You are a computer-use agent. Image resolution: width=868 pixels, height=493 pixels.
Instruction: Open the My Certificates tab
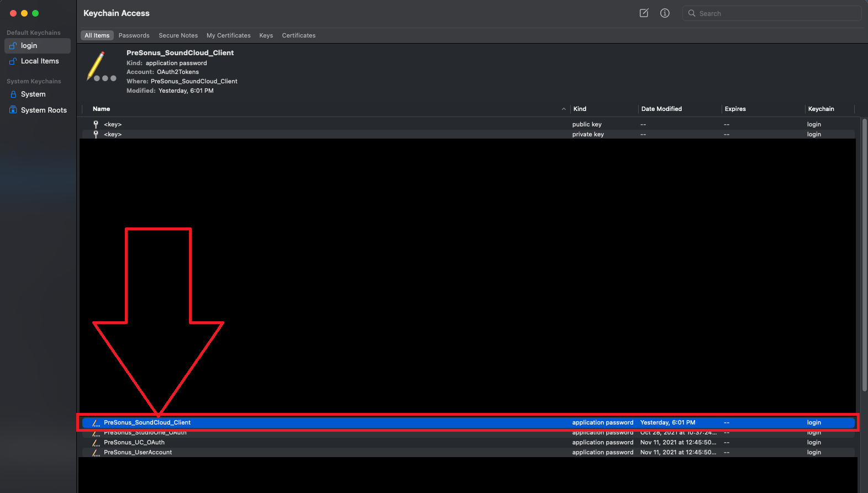click(228, 35)
